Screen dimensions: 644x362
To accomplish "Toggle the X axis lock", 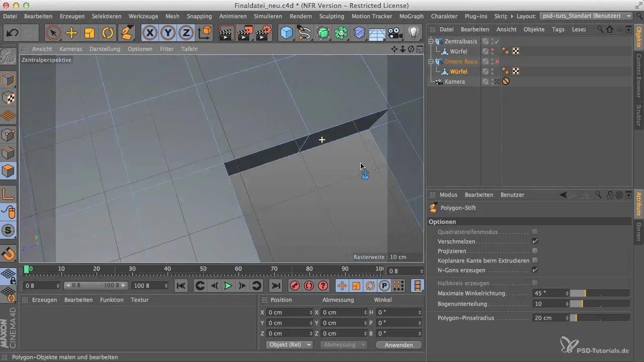I will (x=149, y=33).
